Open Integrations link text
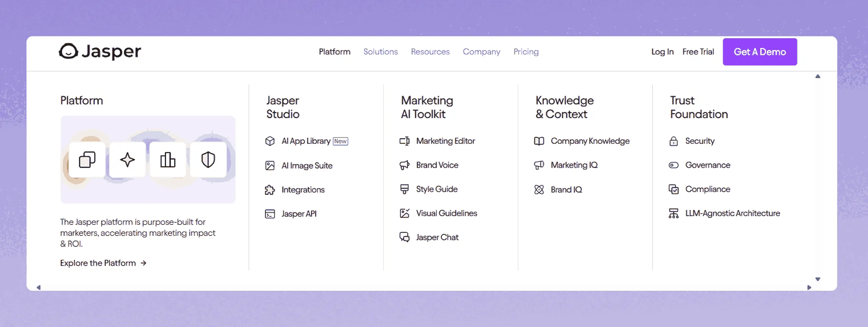Image resolution: width=868 pixels, height=327 pixels. [x=303, y=190]
